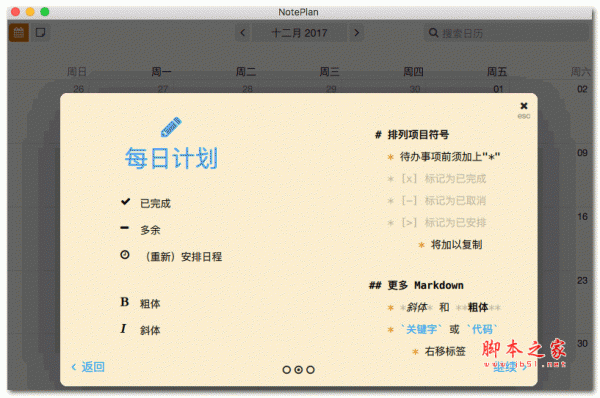The image size is (600, 398).
Task: Click the [-] 标记为已取消 line
Action: pyautogui.click(x=437, y=201)
